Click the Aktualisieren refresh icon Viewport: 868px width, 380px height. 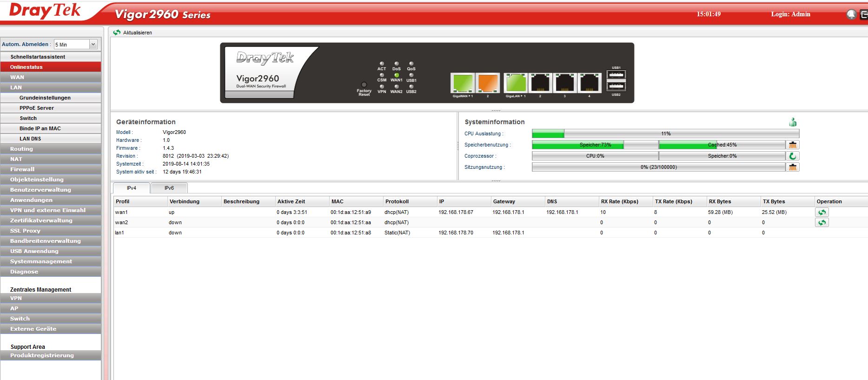point(117,33)
